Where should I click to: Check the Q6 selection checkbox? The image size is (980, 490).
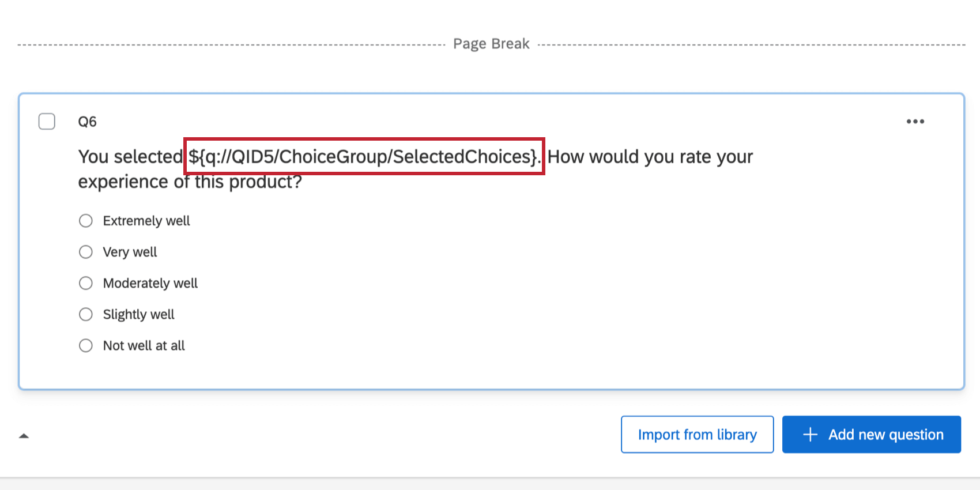pyautogui.click(x=47, y=121)
